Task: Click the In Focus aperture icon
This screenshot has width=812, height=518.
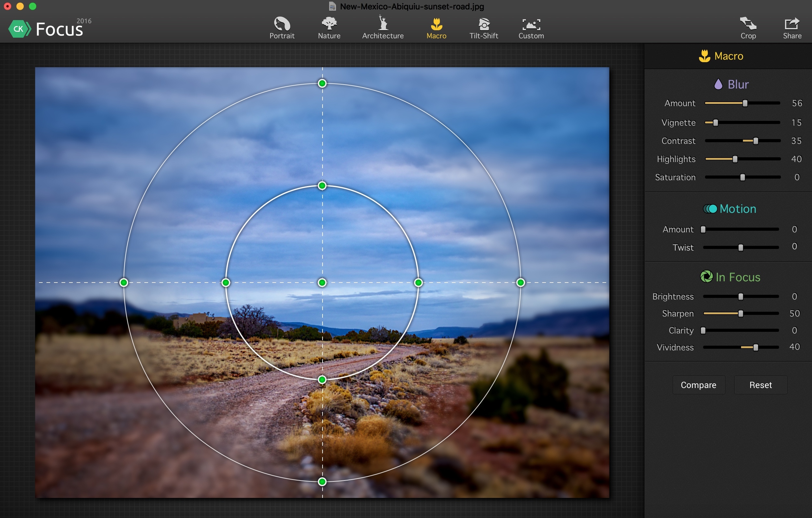Action: tap(706, 277)
